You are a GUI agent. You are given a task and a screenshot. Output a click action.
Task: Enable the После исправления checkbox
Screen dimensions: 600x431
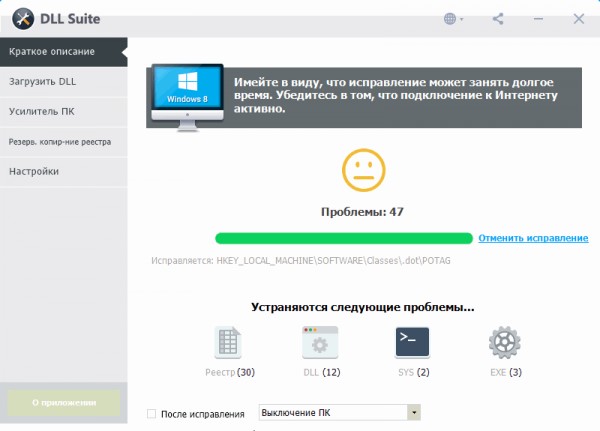pos(152,414)
